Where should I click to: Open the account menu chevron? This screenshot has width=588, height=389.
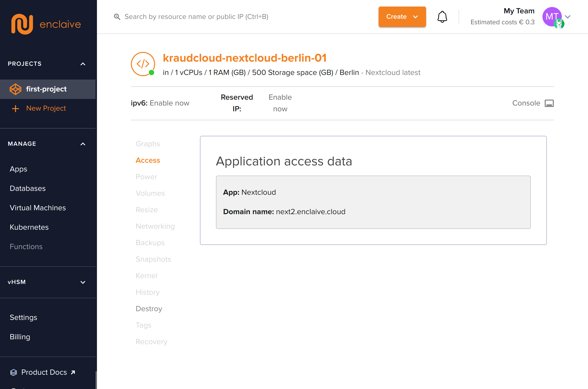(x=568, y=17)
